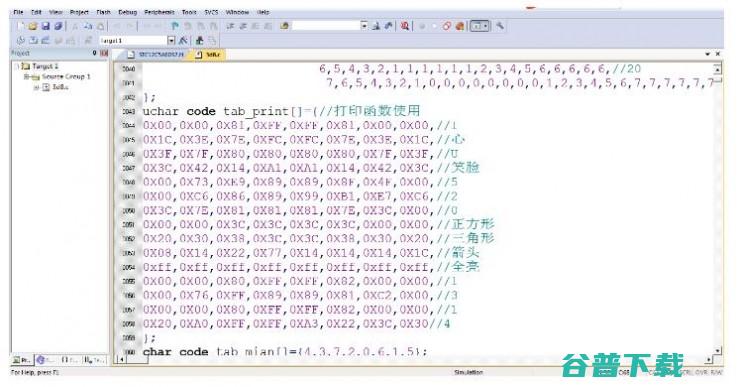Open configuration with the wrench icon

pyautogui.click(x=500, y=26)
